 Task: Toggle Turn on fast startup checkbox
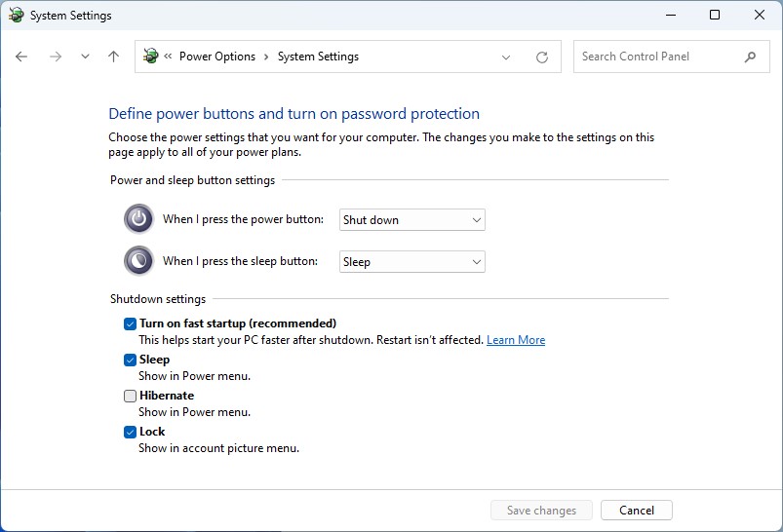coord(130,323)
